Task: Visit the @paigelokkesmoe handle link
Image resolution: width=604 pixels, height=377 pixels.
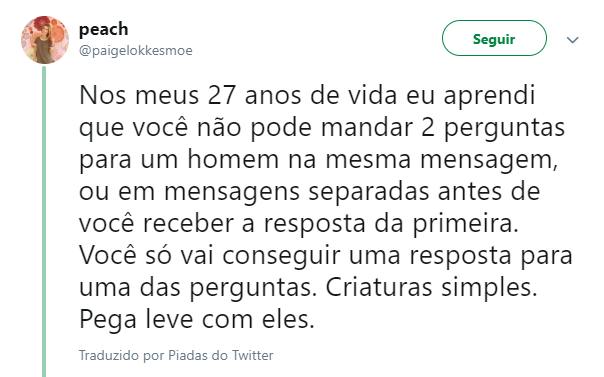Action: click(x=136, y=50)
